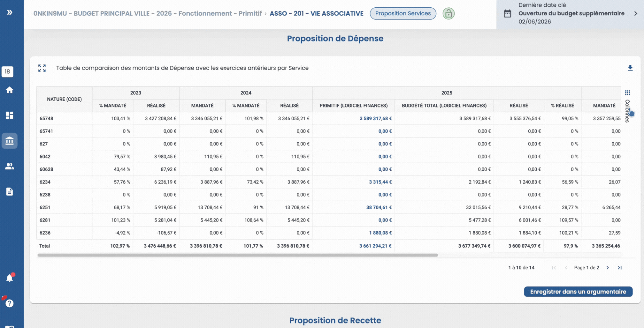Select the bank building icon in sidebar
The height and width of the screenshot is (328, 644).
[10, 141]
